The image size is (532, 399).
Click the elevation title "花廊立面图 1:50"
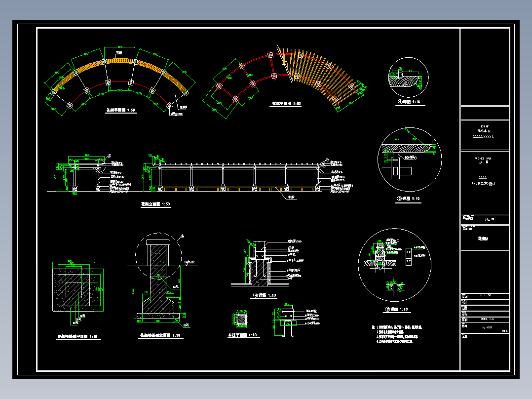coord(155,204)
